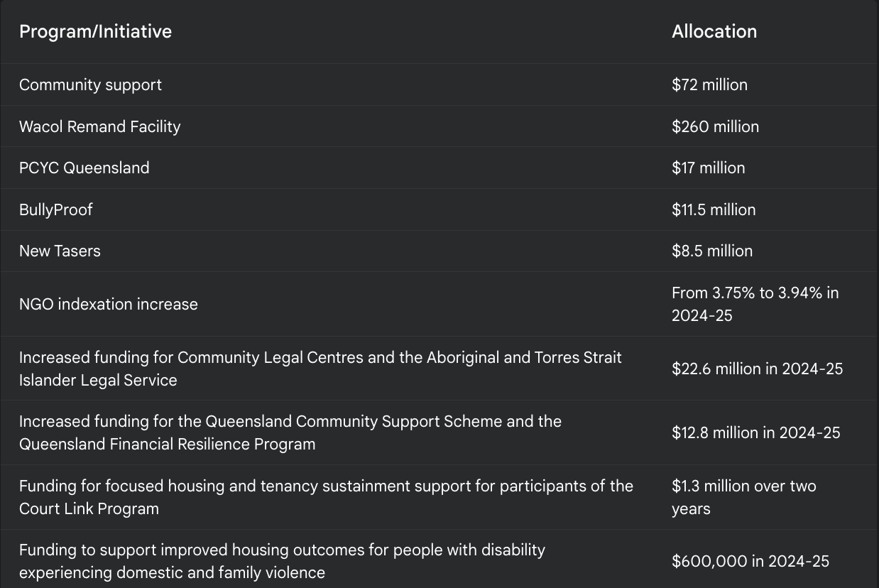Select the NGO indexation increase cell
879x588 pixels.
coord(108,304)
